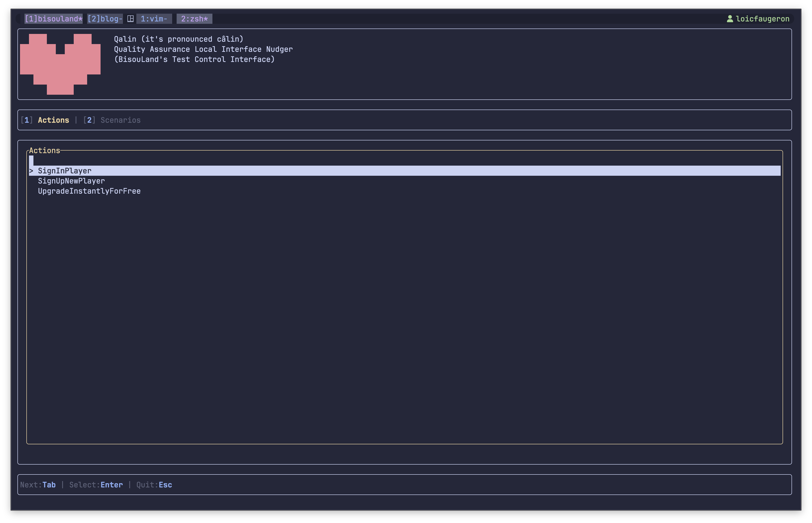
Task: Select the bisouland tmux session
Action: (x=53, y=19)
